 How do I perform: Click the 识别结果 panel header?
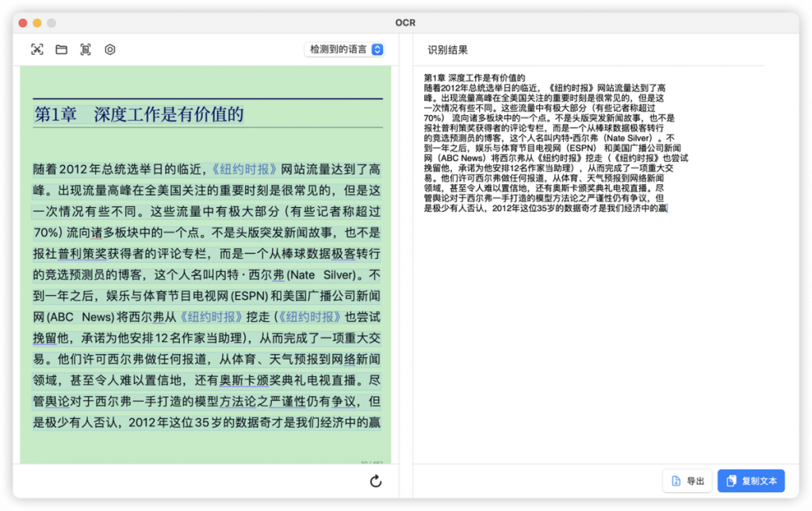coord(447,49)
